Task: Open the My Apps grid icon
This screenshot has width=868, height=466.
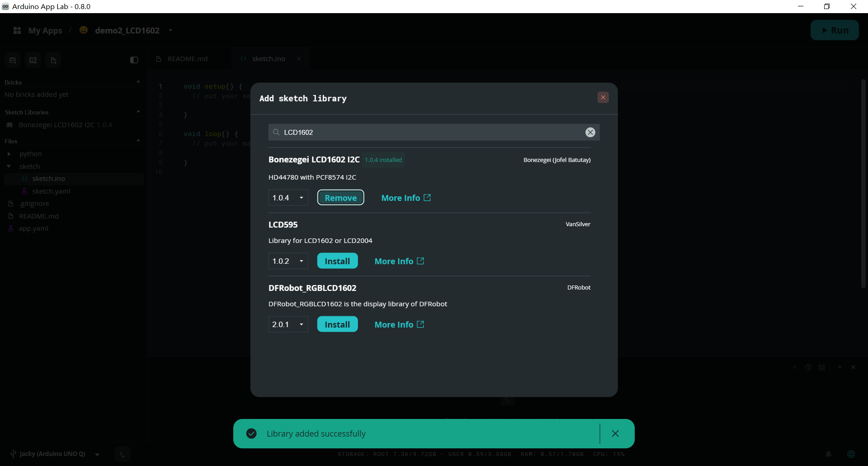Action: [x=17, y=30]
